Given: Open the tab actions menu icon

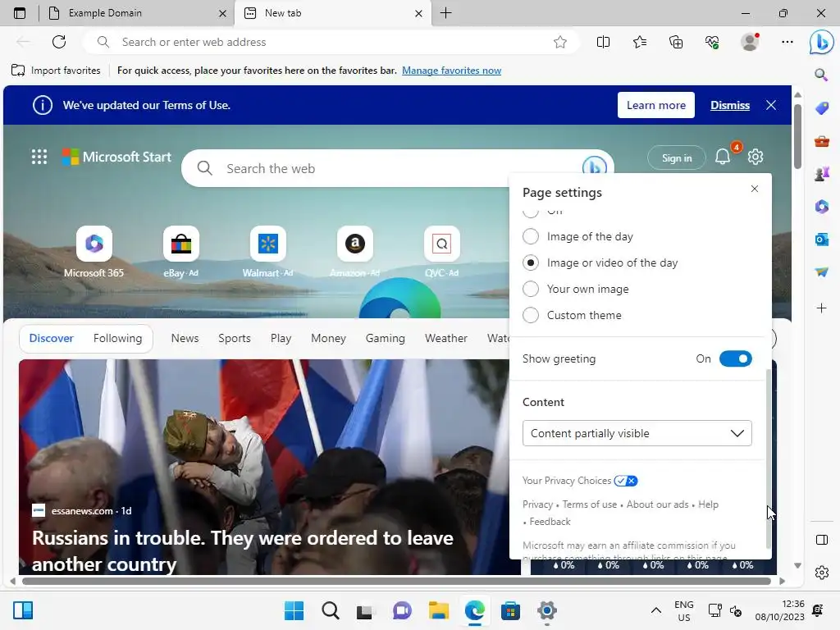Looking at the screenshot, I should point(20,13).
